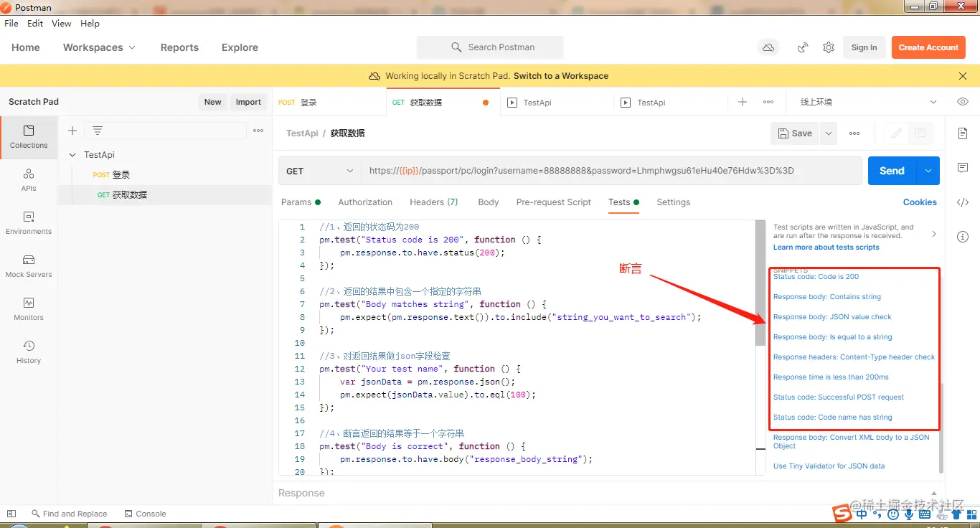
Task: Open Find and Replace
Action: click(x=69, y=514)
